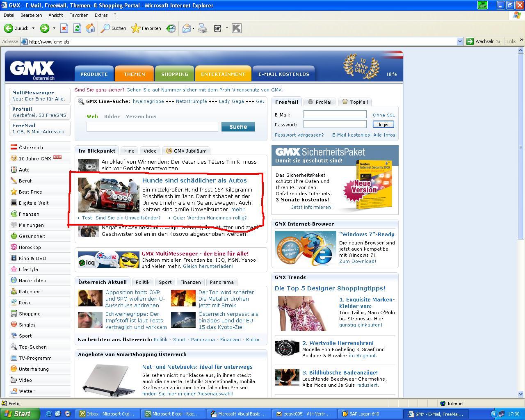Click the Jetzt informieren link
The height and width of the screenshot is (420, 525).
(312, 207)
